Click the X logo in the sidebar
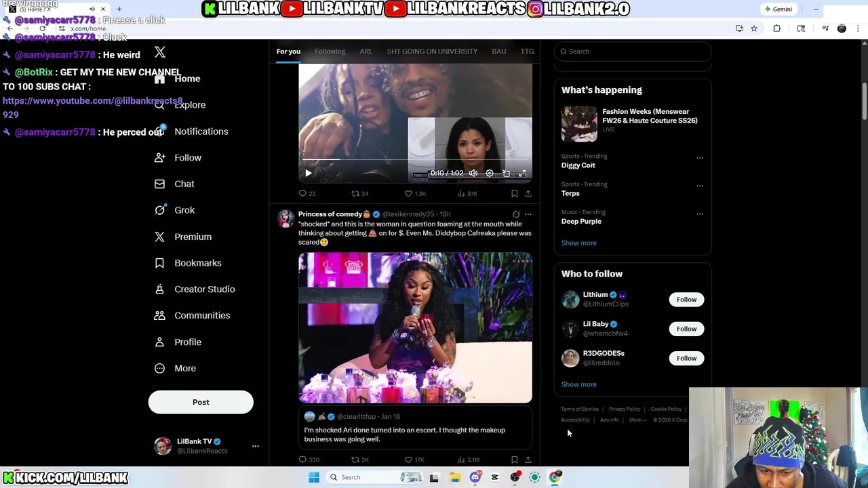The width and height of the screenshot is (868, 488). [x=160, y=52]
